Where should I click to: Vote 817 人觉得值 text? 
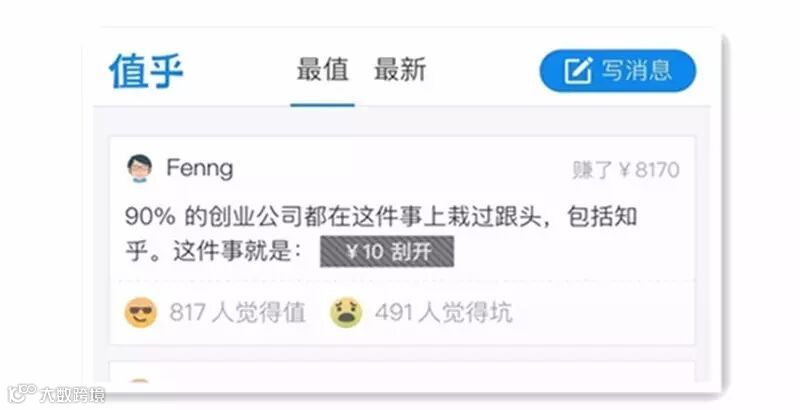click(237, 312)
